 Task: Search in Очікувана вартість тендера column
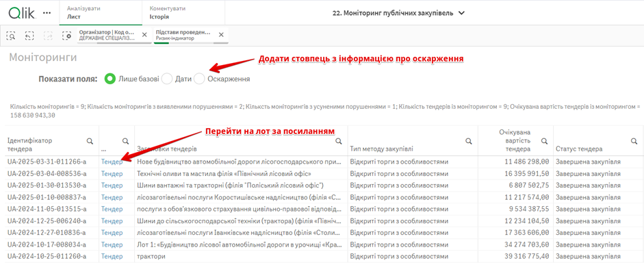[x=545, y=141]
